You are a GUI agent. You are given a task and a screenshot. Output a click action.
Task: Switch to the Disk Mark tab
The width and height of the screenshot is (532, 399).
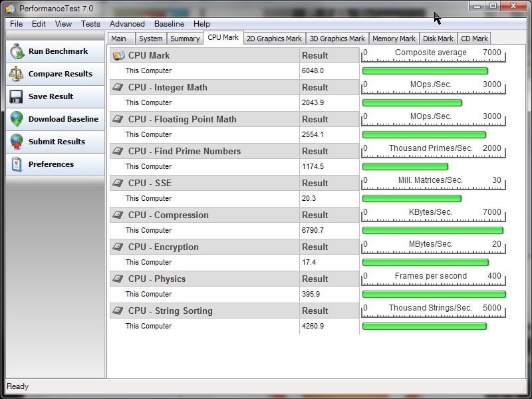pos(438,39)
